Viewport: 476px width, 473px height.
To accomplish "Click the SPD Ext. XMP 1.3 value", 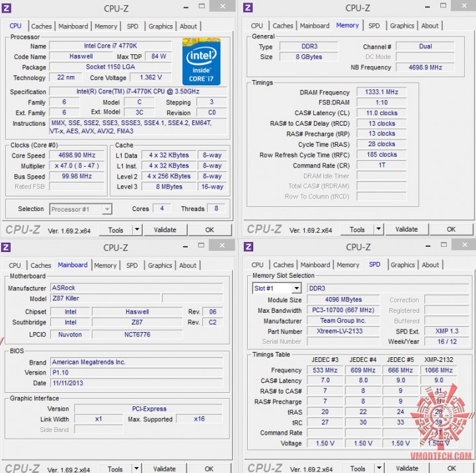I will point(446,331).
